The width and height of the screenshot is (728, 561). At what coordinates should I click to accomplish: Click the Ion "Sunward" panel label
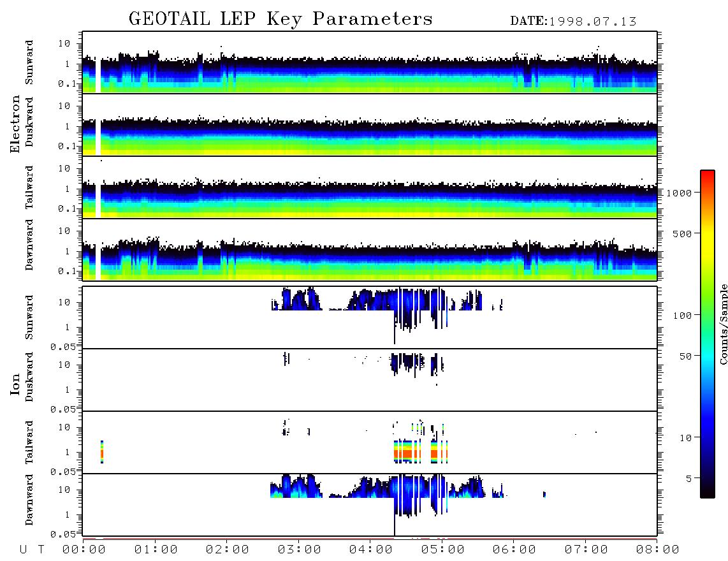[x=29, y=317]
